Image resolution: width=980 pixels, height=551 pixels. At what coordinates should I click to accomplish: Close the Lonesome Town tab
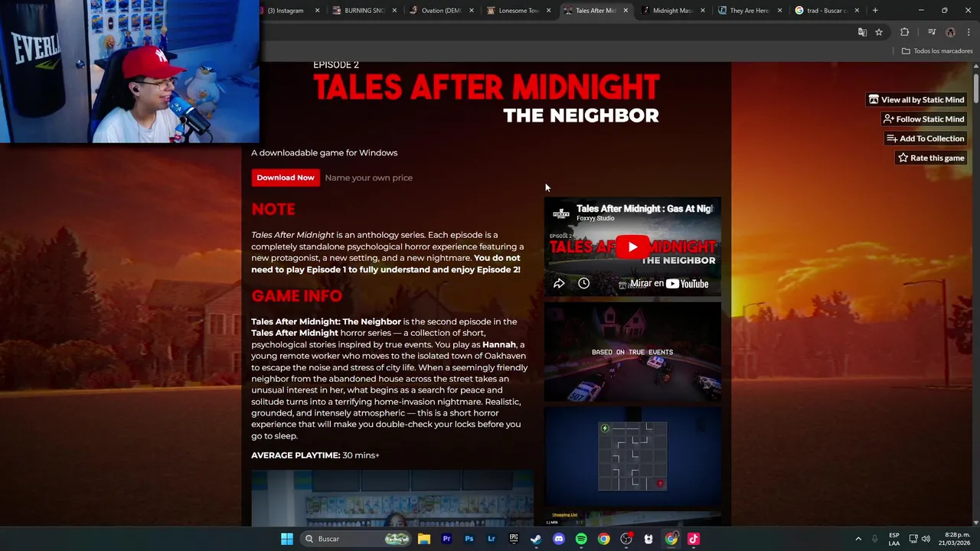click(x=548, y=11)
